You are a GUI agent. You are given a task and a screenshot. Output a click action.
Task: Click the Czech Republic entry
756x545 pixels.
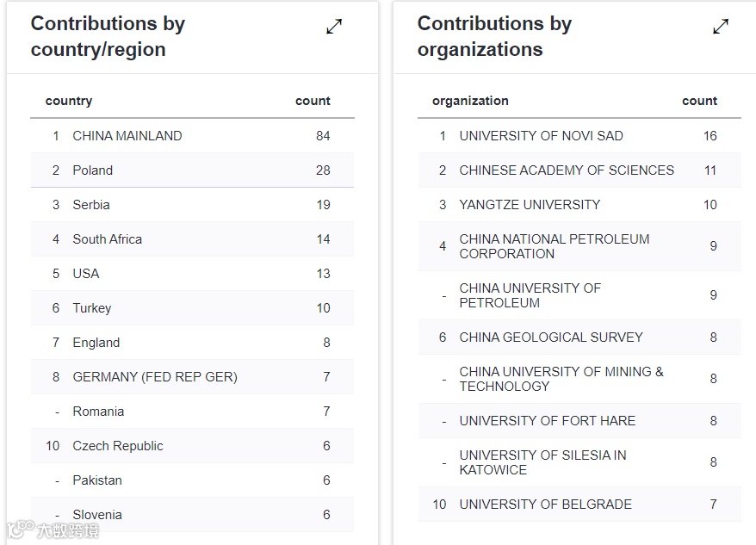(118, 446)
